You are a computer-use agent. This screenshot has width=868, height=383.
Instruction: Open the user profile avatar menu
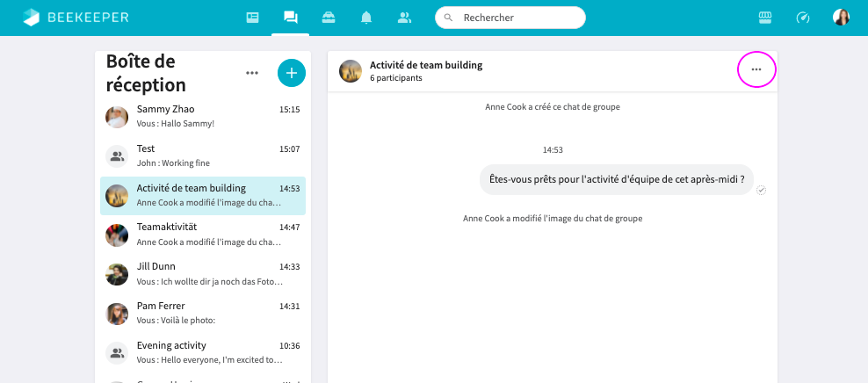[x=841, y=18]
